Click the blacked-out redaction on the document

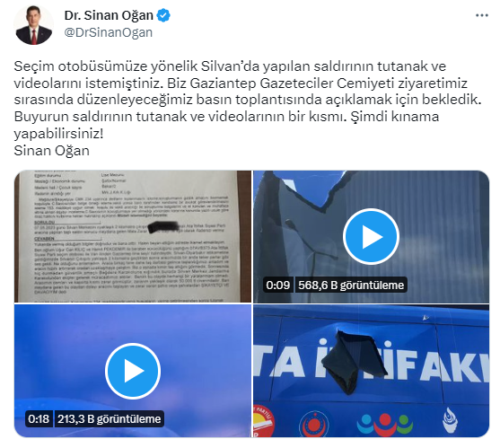tap(163, 226)
